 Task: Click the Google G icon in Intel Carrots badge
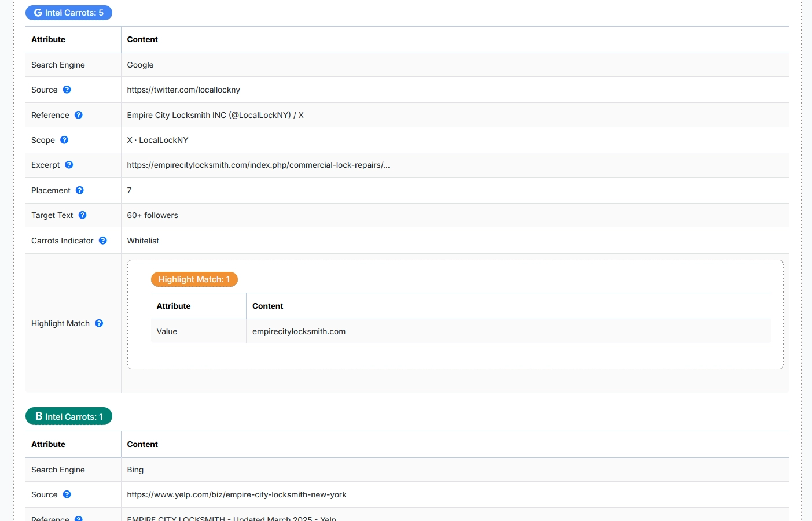[x=38, y=13]
